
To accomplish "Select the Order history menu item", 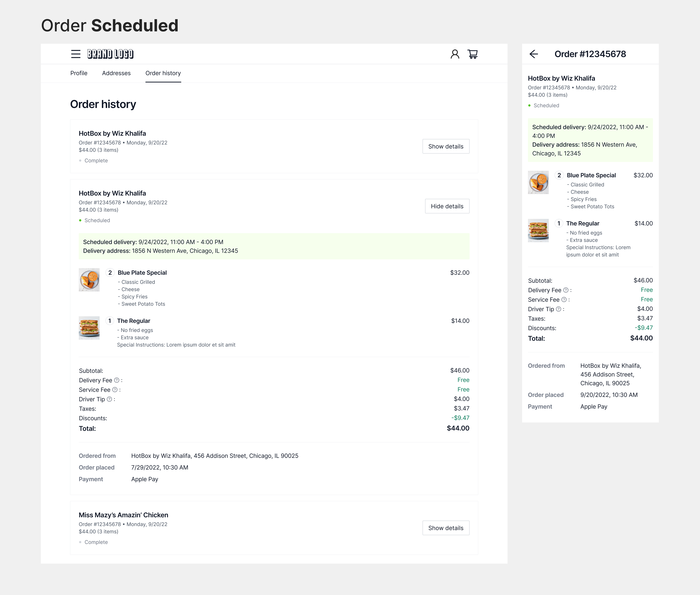I will click(x=163, y=73).
